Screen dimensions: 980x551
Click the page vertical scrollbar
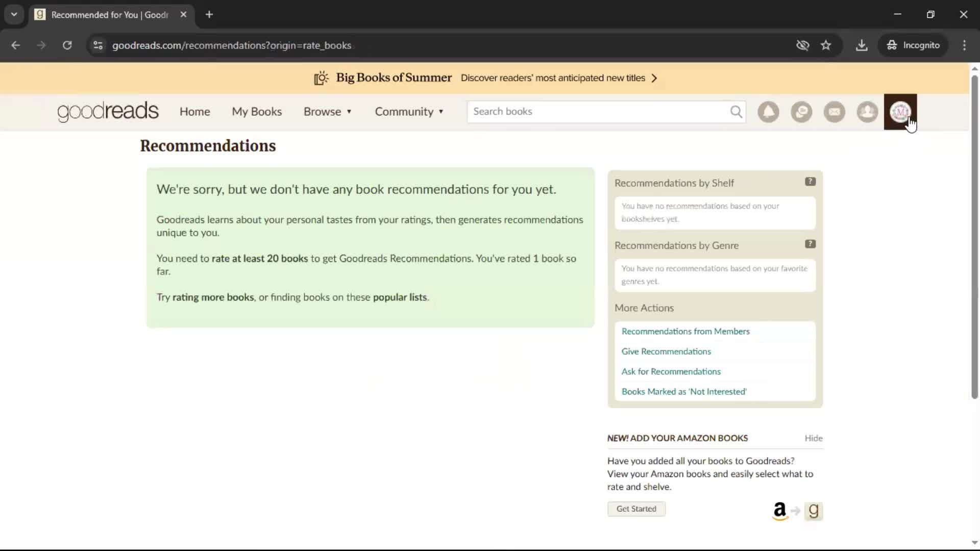click(974, 236)
